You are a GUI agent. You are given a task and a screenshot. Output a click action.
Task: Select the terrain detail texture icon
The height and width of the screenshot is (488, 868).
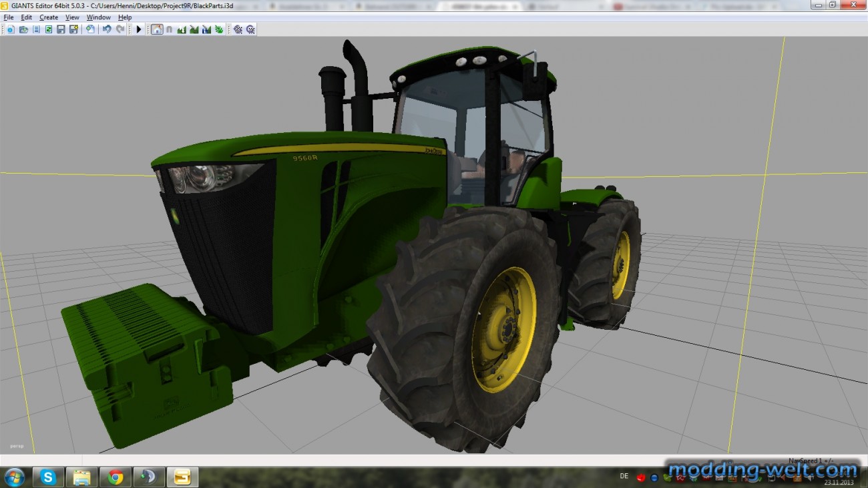pos(206,29)
